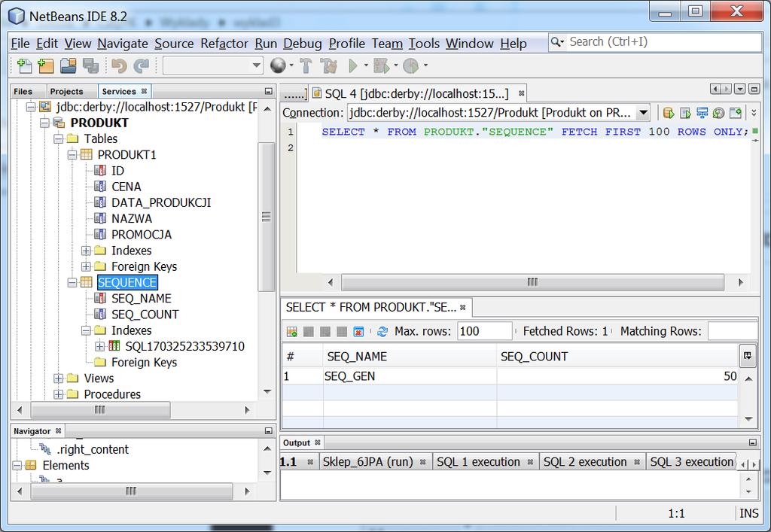
Task: Close the SQL 4 editor tab
Action: (521, 93)
